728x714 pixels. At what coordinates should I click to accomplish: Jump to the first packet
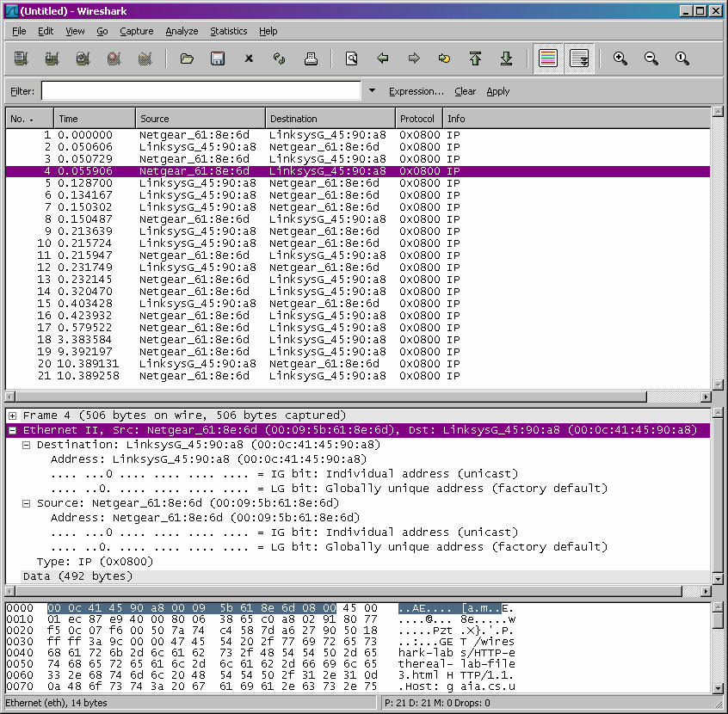click(x=475, y=58)
